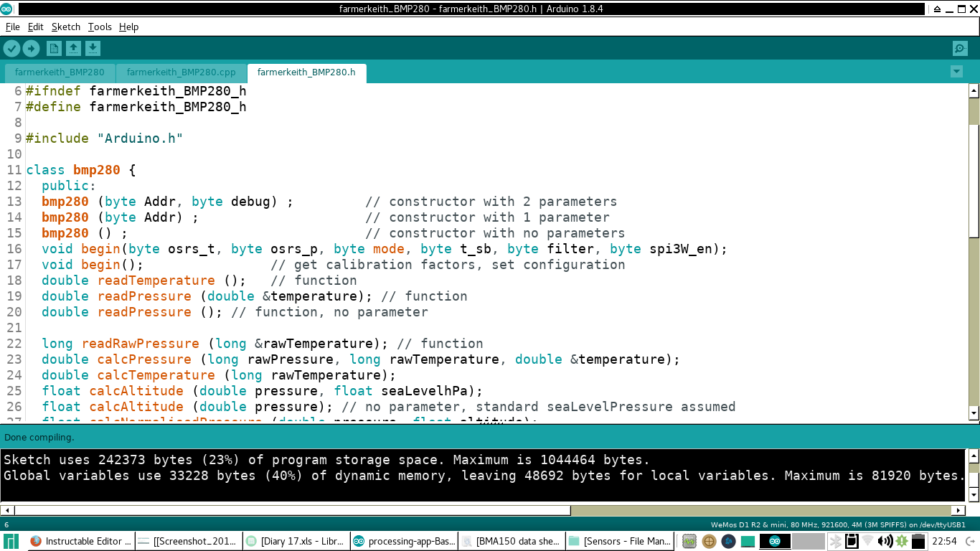Image resolution: width=980 pixels, height=551 pixels.
Task: Open the Bluetooth icon in the system tray
Action: [836, 541]
